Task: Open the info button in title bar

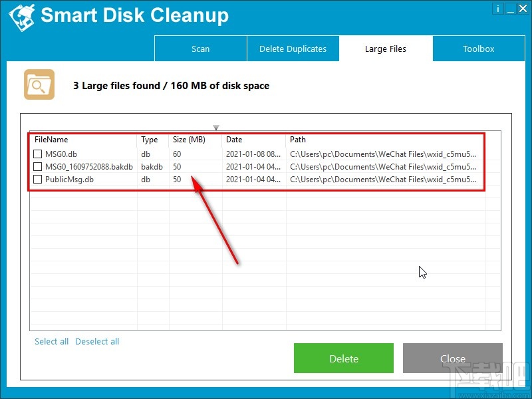Action: click(x=497, y=9)
